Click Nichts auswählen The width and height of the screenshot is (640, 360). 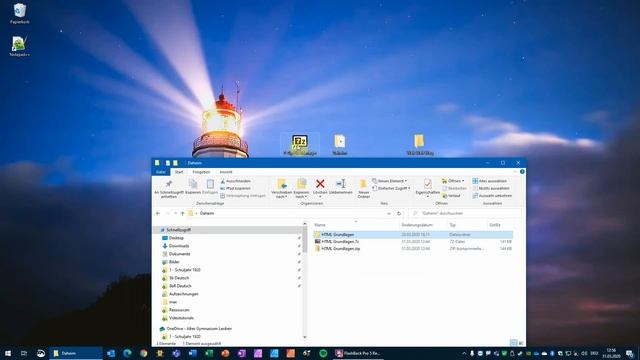(491, 188)
